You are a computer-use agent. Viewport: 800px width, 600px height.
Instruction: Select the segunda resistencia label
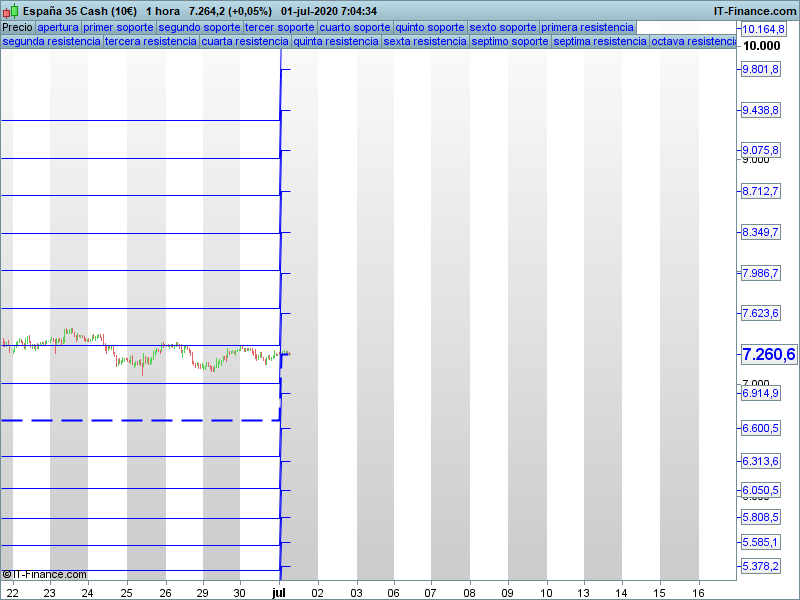click(52, 41)
